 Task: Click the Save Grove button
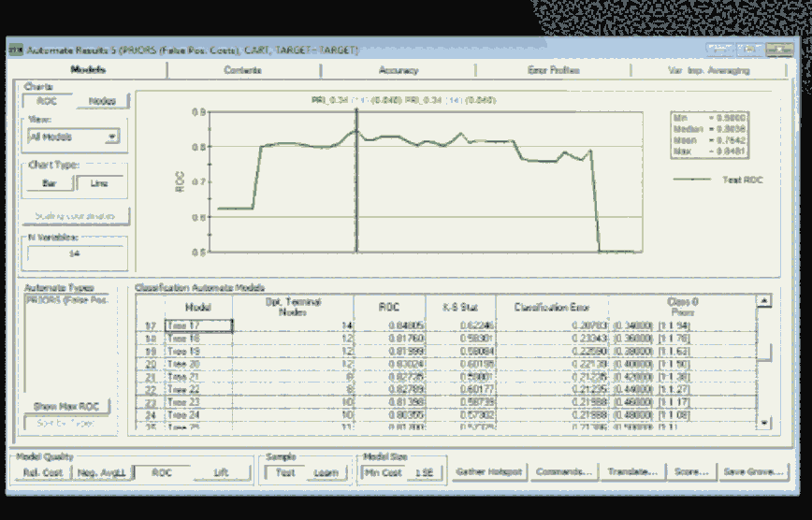pos(752,472)
